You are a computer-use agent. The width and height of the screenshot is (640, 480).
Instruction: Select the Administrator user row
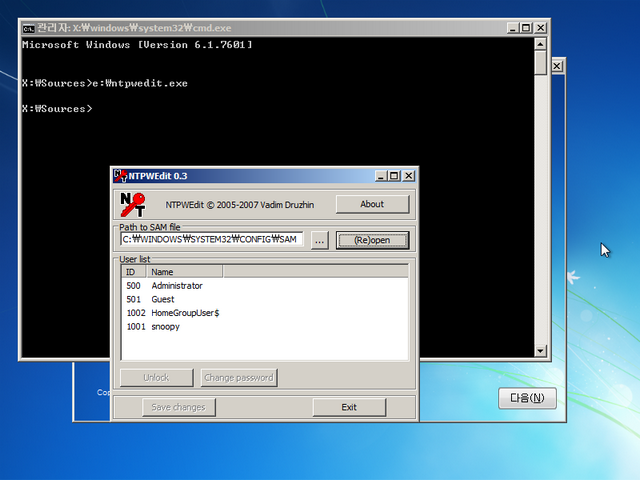point(264,286)
